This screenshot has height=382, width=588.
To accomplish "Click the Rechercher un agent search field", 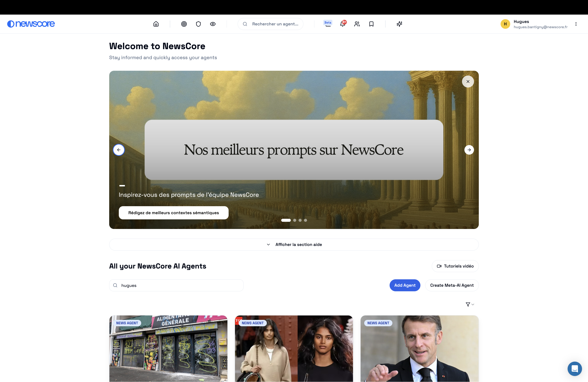I will tap(271, 24).
